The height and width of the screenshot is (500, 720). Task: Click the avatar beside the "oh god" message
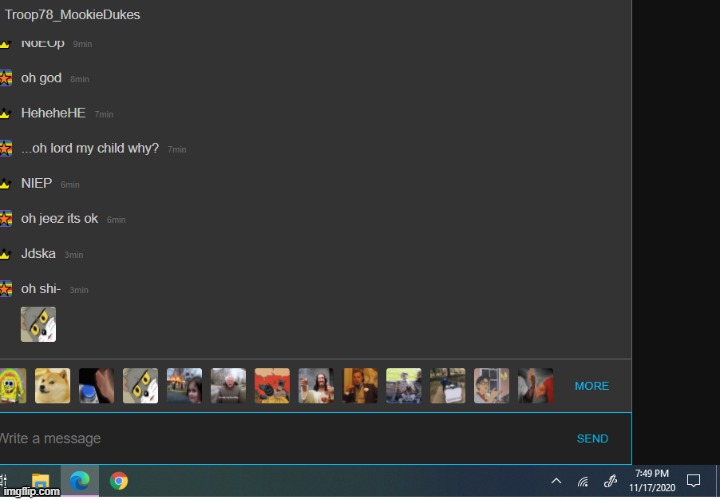click(x=6, y=78)
